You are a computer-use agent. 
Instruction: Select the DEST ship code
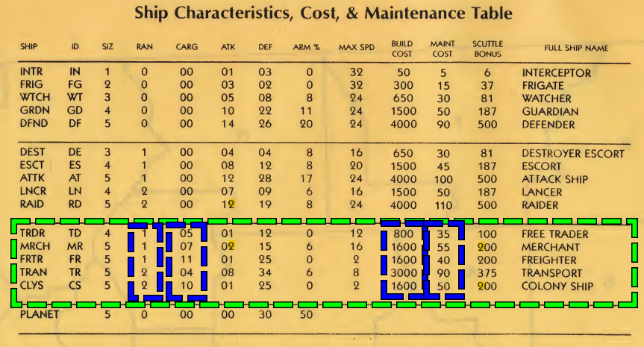(x=32, y=152)
